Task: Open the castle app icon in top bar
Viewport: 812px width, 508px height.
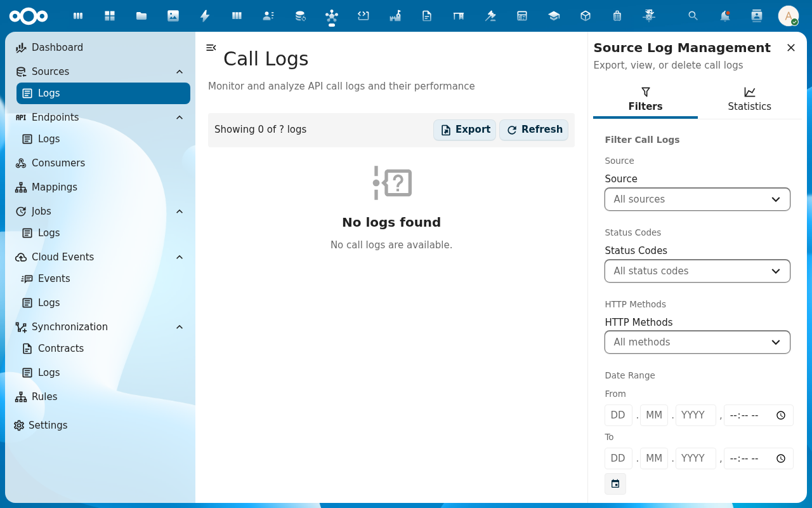Action: click(x=395, y=16)
